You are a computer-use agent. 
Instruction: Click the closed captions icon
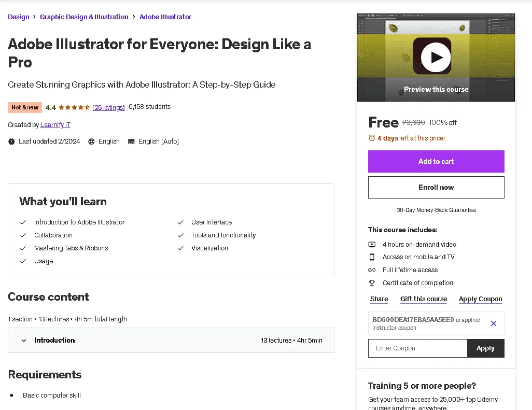coord(131,142)
